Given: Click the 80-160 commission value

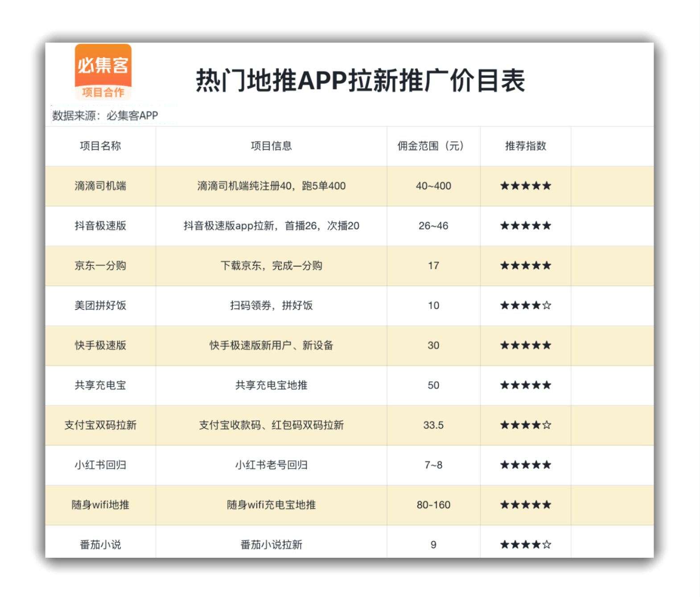Looking at the screenshot, I should (433, 505).
